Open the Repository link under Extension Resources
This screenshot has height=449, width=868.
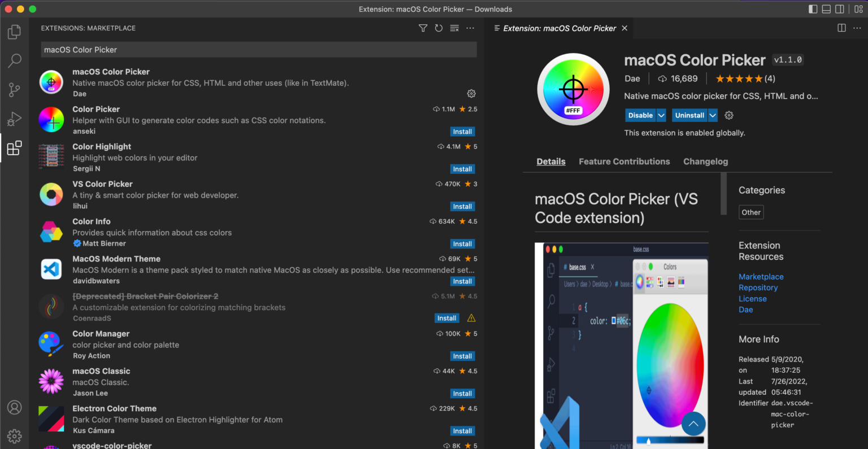click(758, 287)
